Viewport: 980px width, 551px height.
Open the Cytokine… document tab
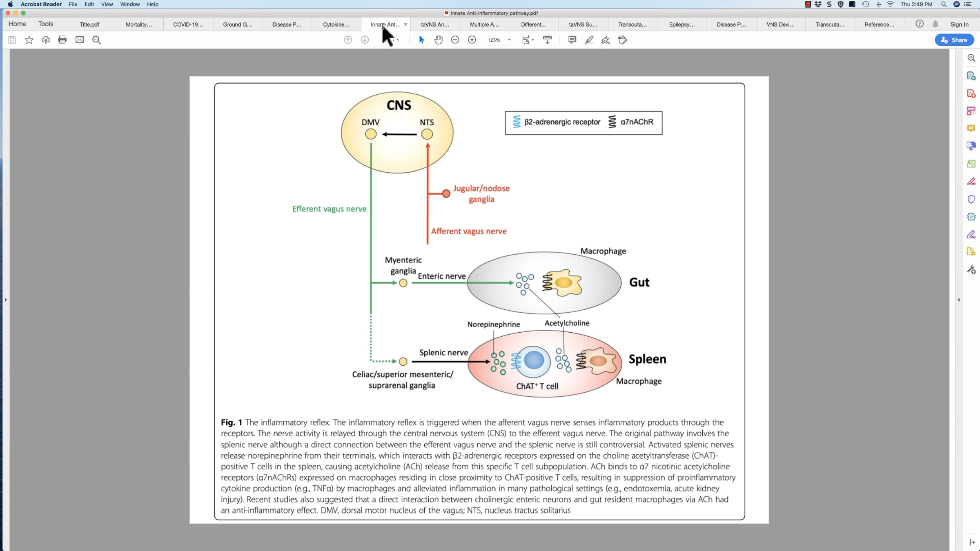coord(336,24)
